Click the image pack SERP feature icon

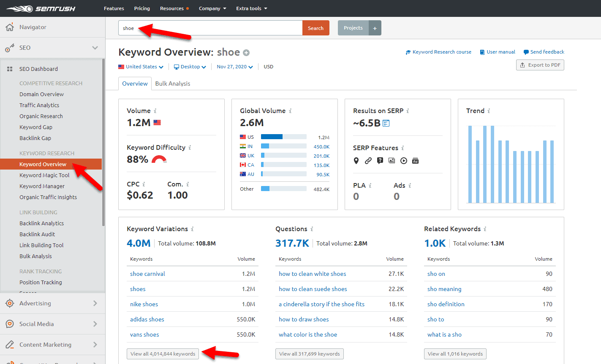pos(392,161)
